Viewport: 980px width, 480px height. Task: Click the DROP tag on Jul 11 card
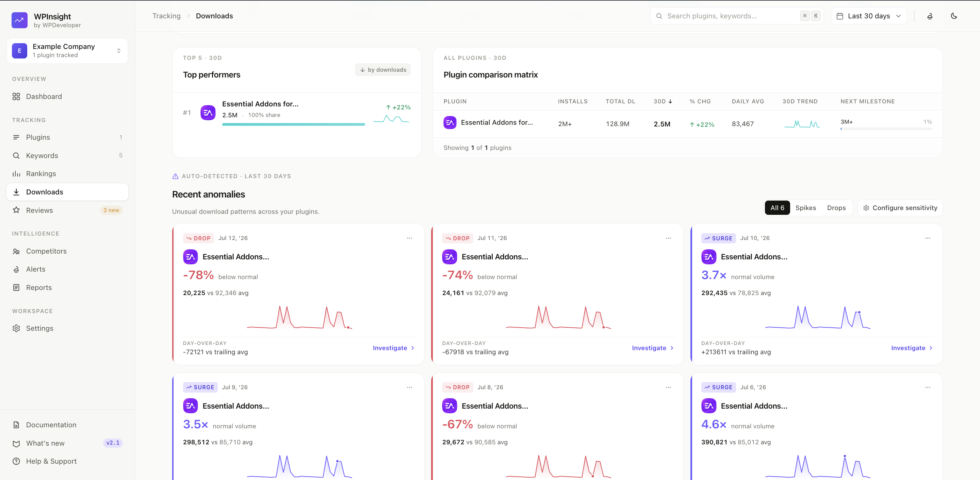(x=457, y=238)
